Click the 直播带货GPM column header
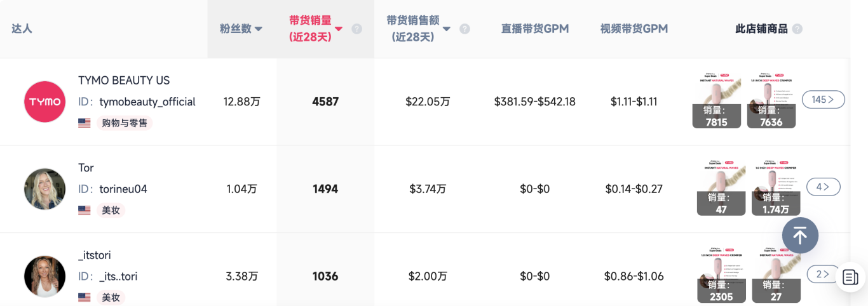 click(x=534, y=29)
